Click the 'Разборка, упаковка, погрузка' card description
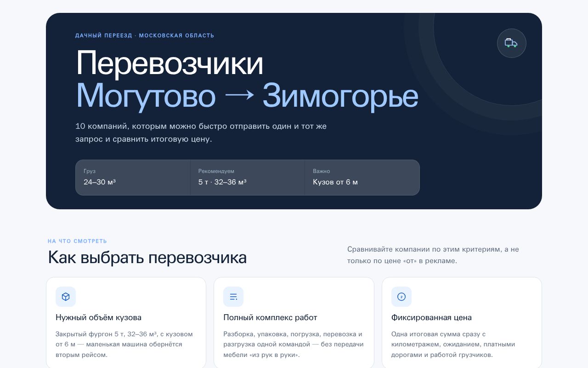 tap(294, 344)
